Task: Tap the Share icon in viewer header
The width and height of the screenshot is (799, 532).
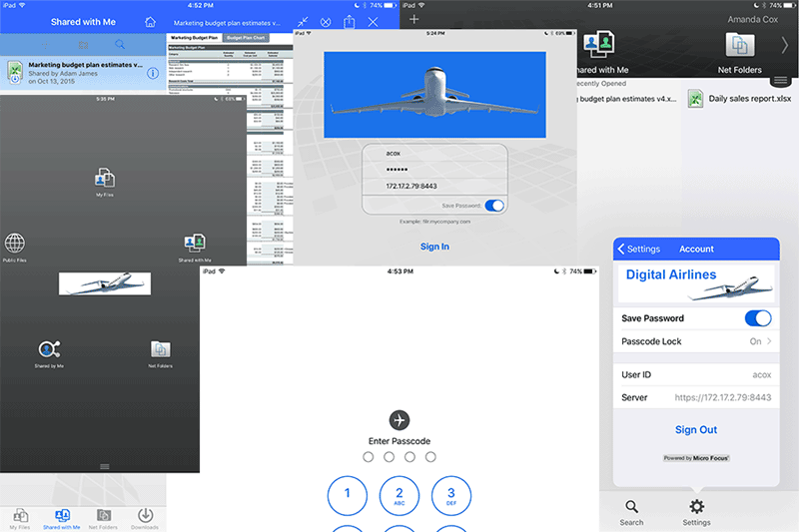Action: coord(349,21)
